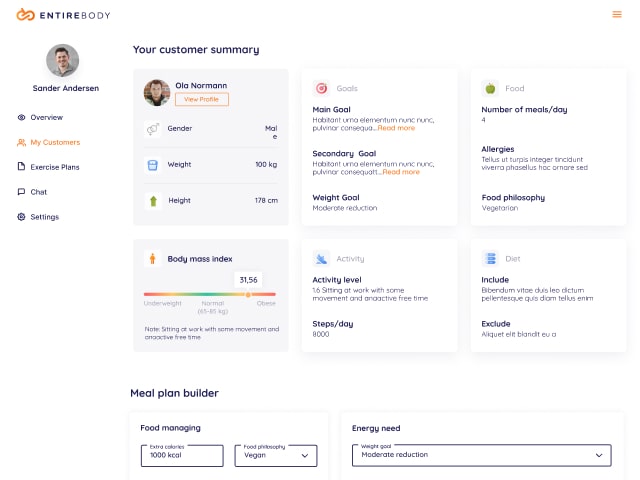Click the Exclude heading in Diet card
This screenshot has width=640, height=480.
pyautogui.click(x=496, y=324)
